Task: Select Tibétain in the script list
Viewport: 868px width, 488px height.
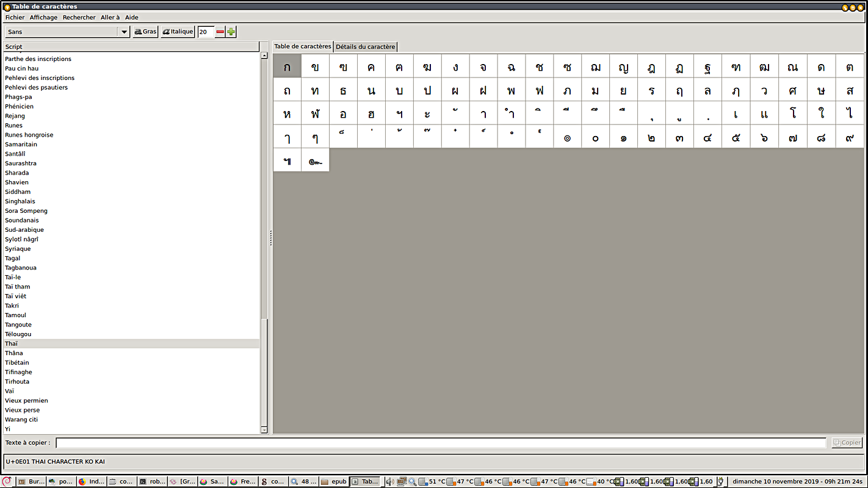Action: (x=131, y=363)
